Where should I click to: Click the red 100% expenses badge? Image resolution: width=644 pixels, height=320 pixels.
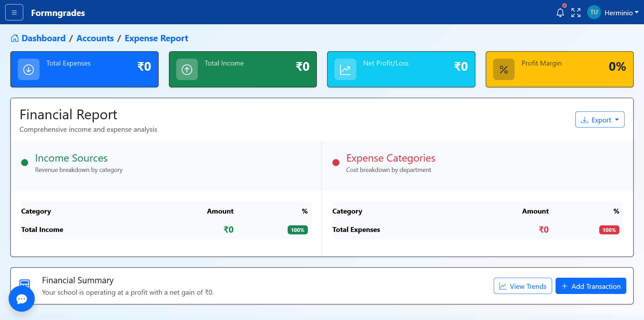pos(609,230)
